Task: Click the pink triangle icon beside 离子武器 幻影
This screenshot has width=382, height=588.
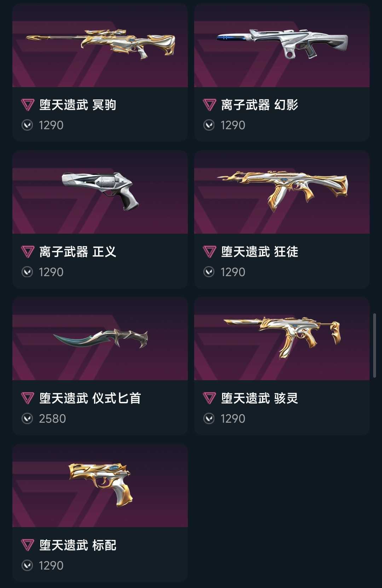Action: (209, 105)
